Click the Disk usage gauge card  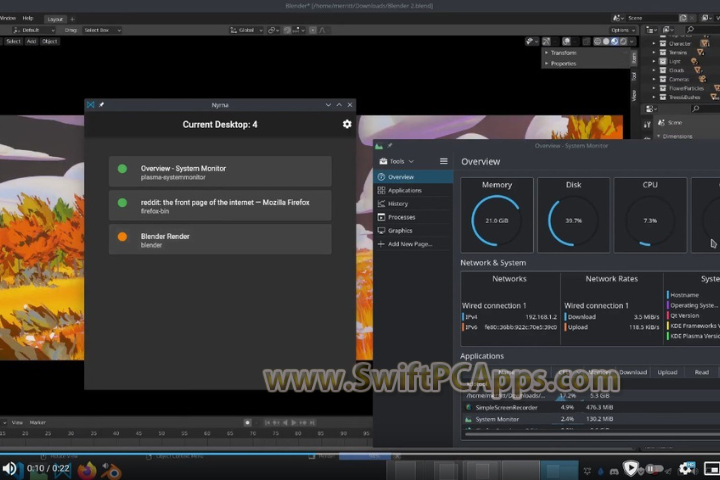574,215
